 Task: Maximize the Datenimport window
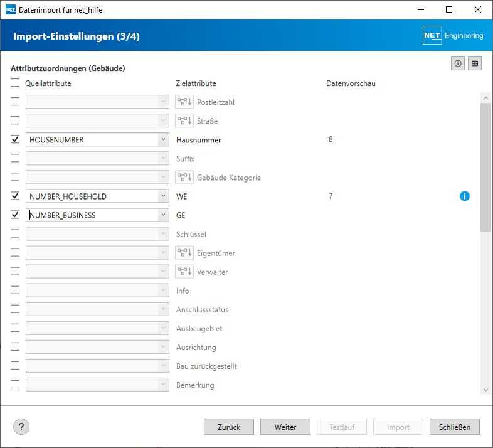point(449,9)
